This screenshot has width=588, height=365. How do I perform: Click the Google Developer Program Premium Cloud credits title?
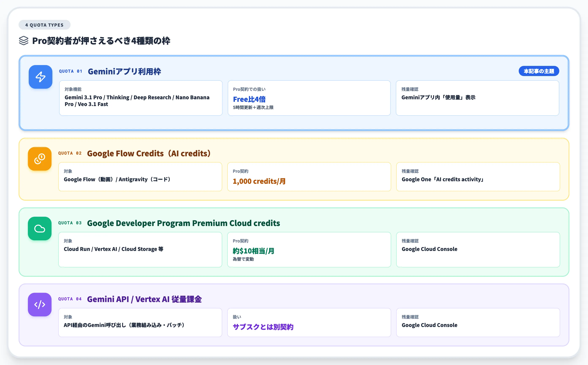point(184,223)
